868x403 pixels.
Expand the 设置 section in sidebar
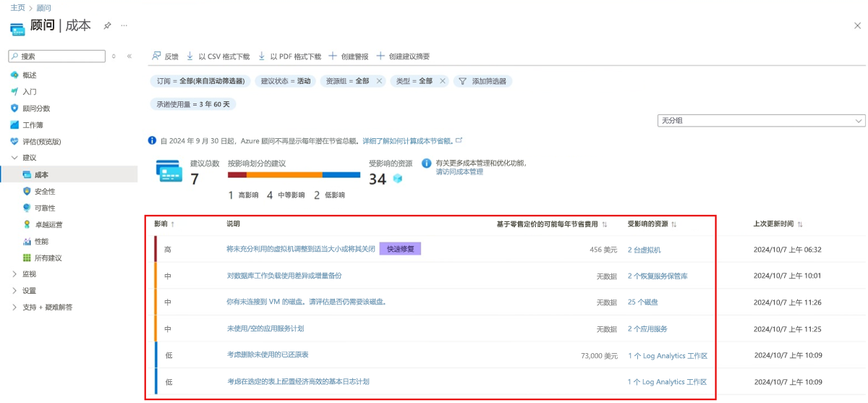pyautogui.click(x=14, y=291)
